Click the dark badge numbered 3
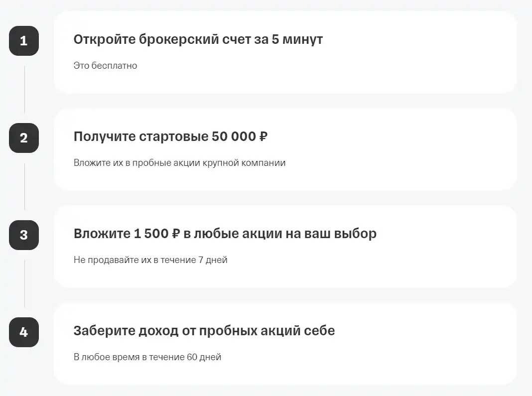Image resolution: width=532 pixels, height=396 pixels. tap(24, 235)
